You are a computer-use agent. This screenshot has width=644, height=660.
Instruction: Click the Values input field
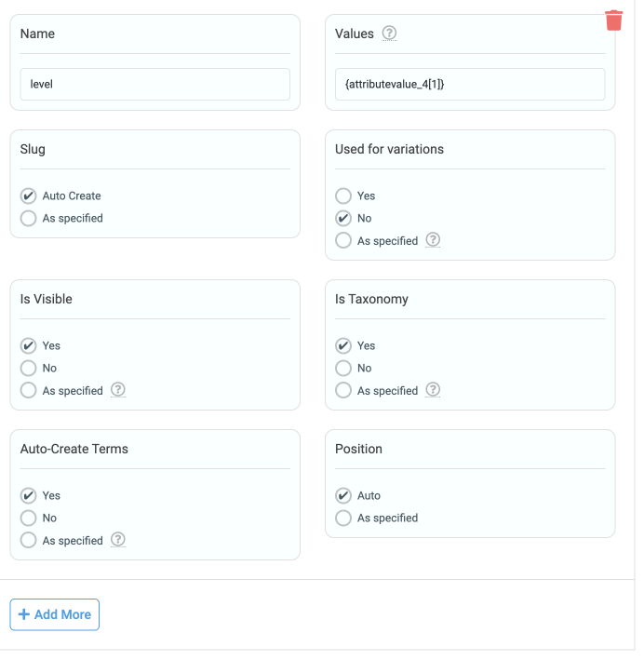(470, 84)
